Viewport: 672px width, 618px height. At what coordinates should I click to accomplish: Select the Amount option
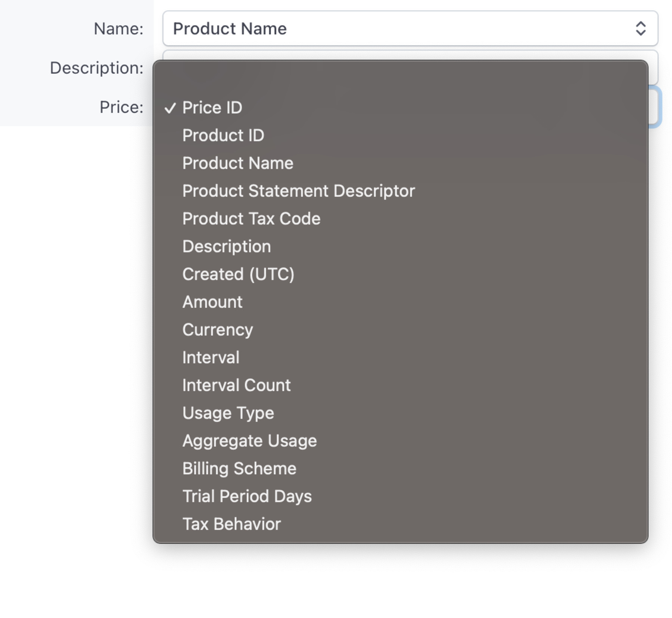click(x=212, y=301)
